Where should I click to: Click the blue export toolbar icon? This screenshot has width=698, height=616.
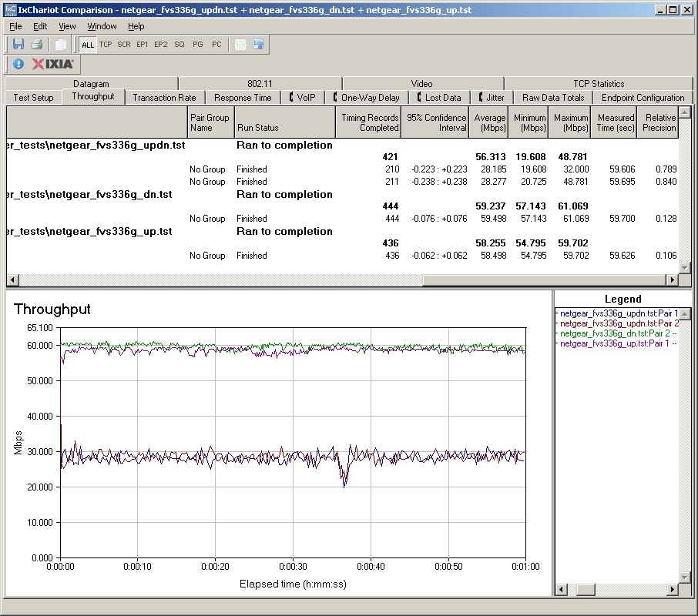(258, 45)
